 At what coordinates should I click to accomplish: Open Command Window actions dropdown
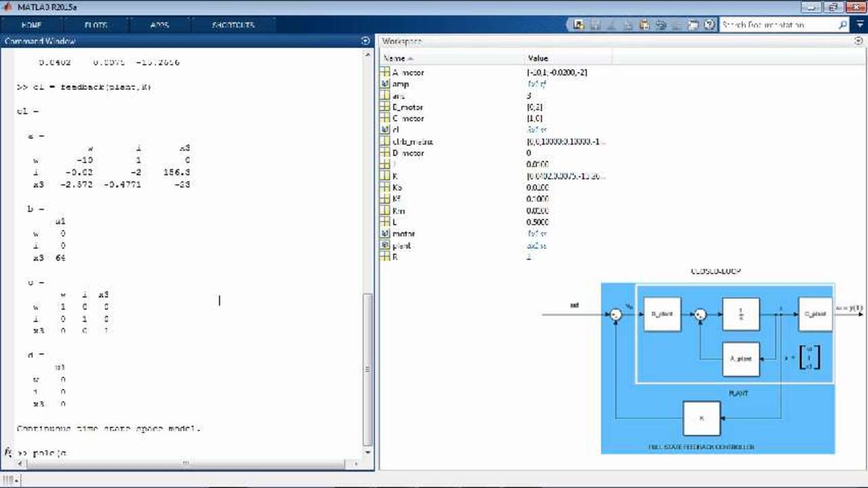pyautogui.click(x=366, y=41)
